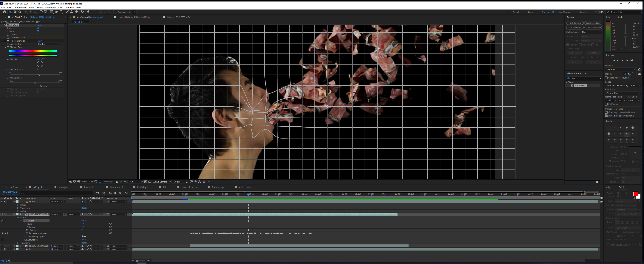
Task: Hide the subject layer with eye toggle
Action: pyautogui.click(x=2, y=202)
